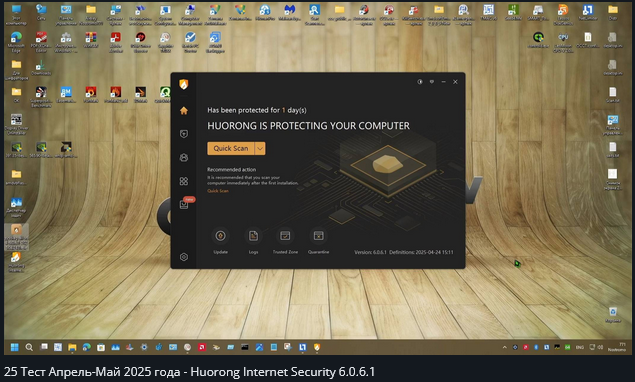
Task: Open the sidebar icon with red new badge
Action: [184, 205]
